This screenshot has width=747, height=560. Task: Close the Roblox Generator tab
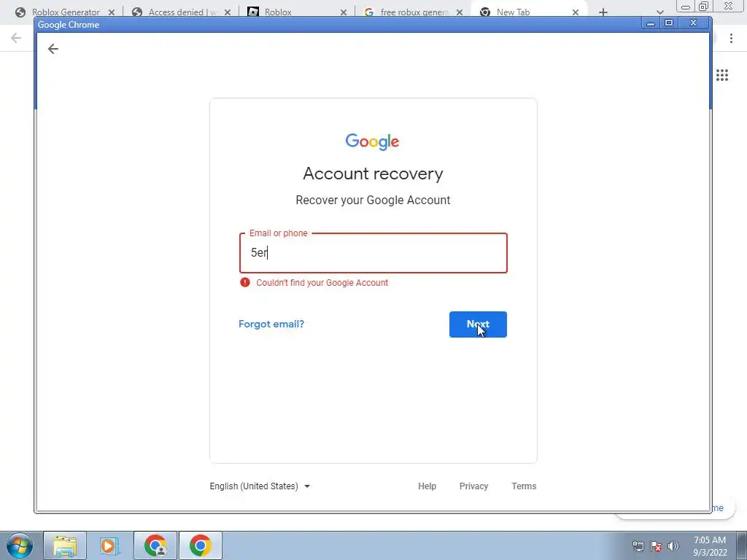[x=112, y=12]
